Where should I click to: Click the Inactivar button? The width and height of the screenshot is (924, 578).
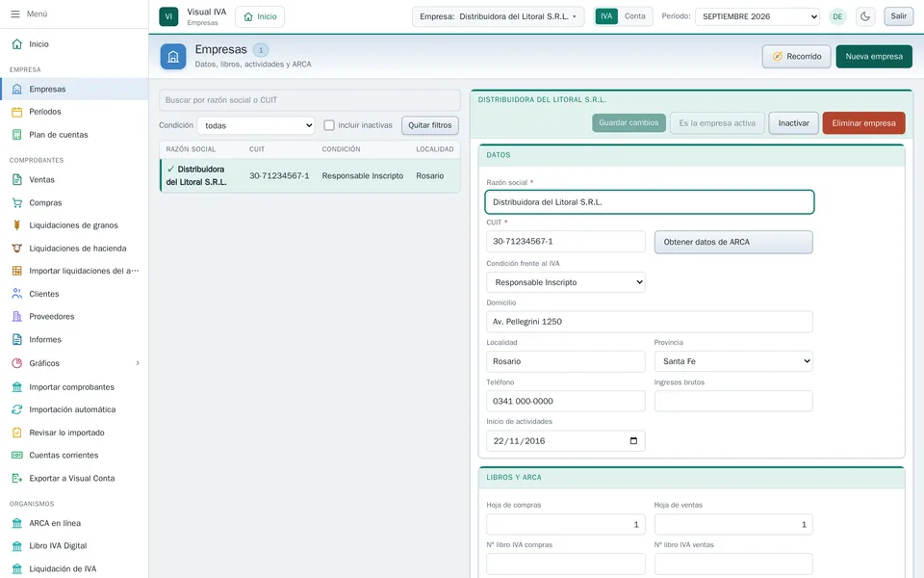point(793,122)
